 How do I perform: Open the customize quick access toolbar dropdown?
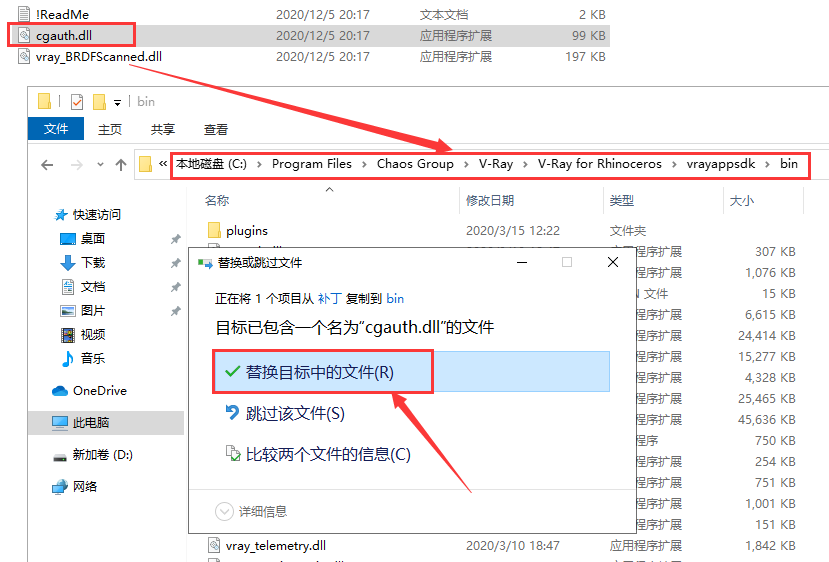(117, 103)
